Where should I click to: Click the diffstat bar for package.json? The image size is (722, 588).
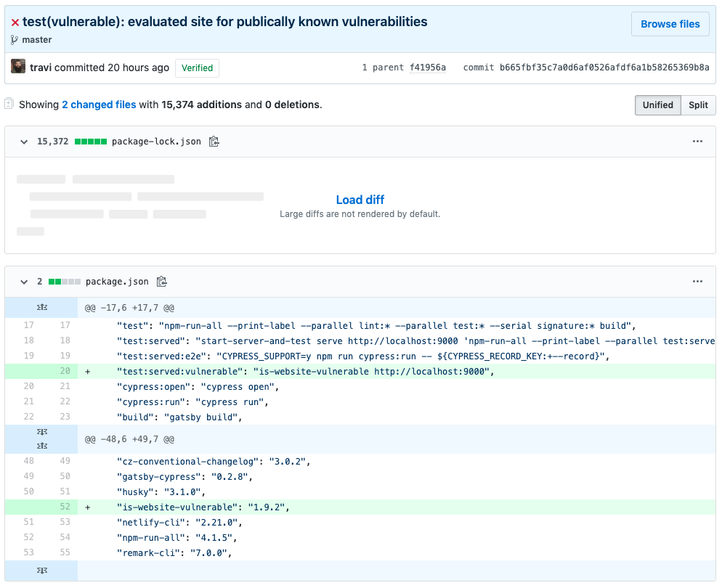pyautogui.click(x=65, y=282)
